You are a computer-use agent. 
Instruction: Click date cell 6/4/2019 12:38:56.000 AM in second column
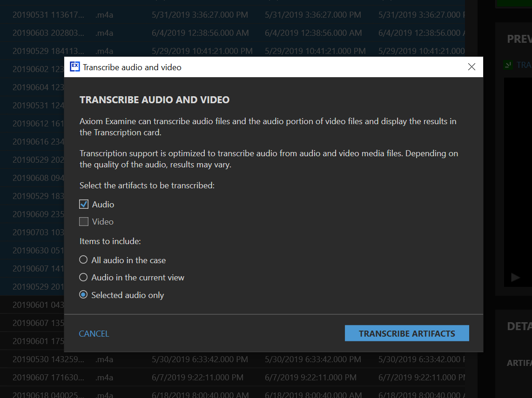(313, 33)
